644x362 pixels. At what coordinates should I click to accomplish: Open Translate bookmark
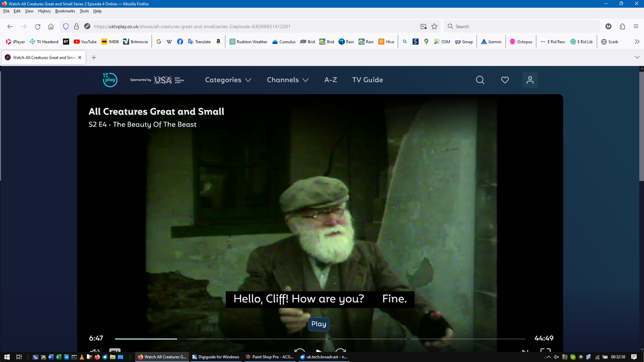point(199,42)
